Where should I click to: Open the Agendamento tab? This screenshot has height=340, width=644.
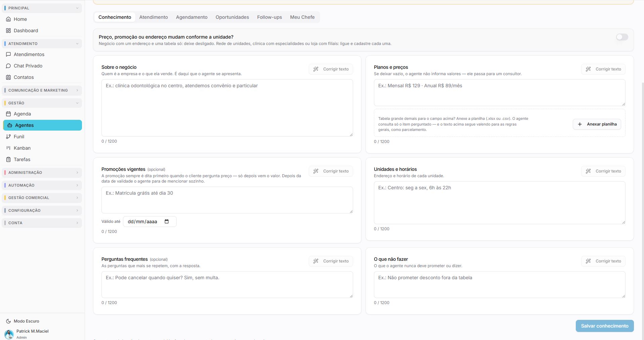pos(192,17)
